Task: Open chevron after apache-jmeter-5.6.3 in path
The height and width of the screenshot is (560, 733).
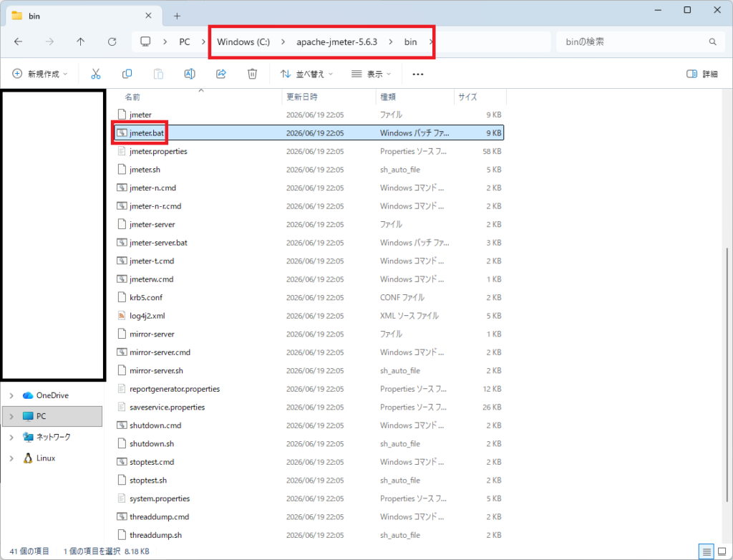Action: tap(390, 42)
